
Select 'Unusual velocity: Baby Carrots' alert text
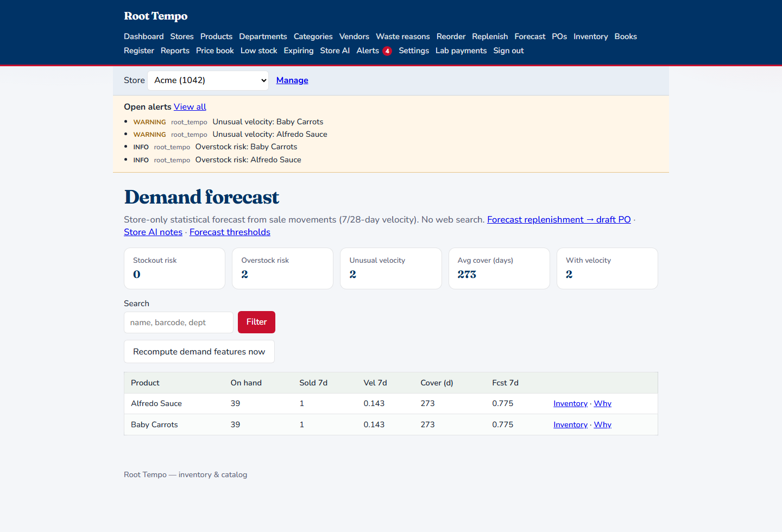(x=268, y=122)
